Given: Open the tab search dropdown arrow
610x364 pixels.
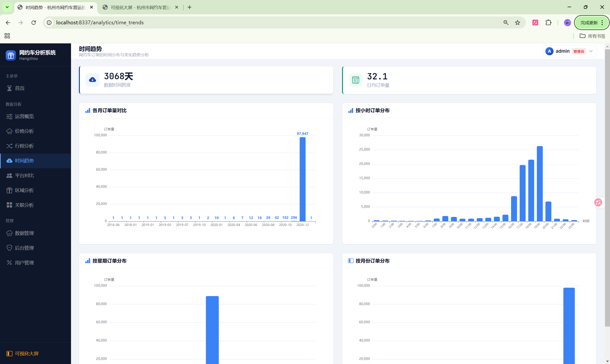Looking at the screenshot, I should [x=7, y=7].
